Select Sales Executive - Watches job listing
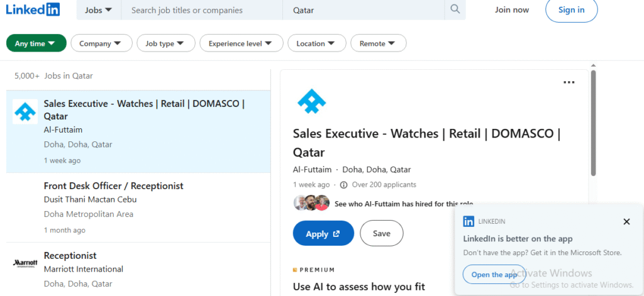Screen dimensions: 644x296 138,131
